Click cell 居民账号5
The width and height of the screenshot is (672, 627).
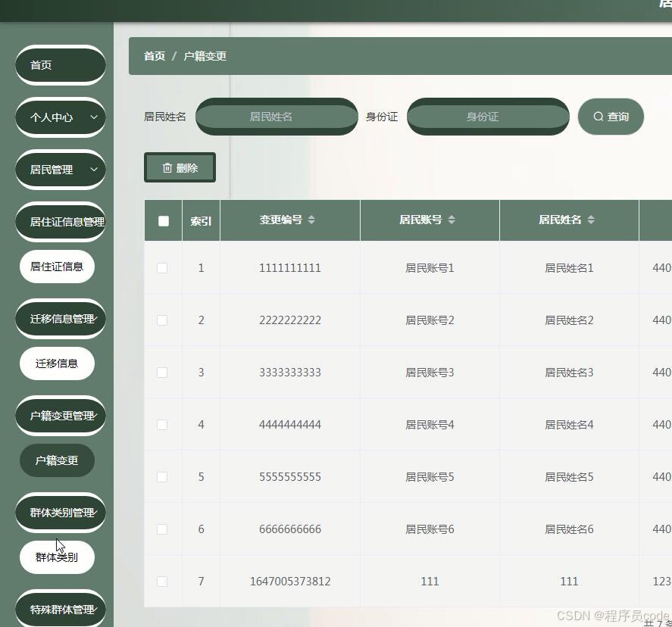(x=430, y=477)
